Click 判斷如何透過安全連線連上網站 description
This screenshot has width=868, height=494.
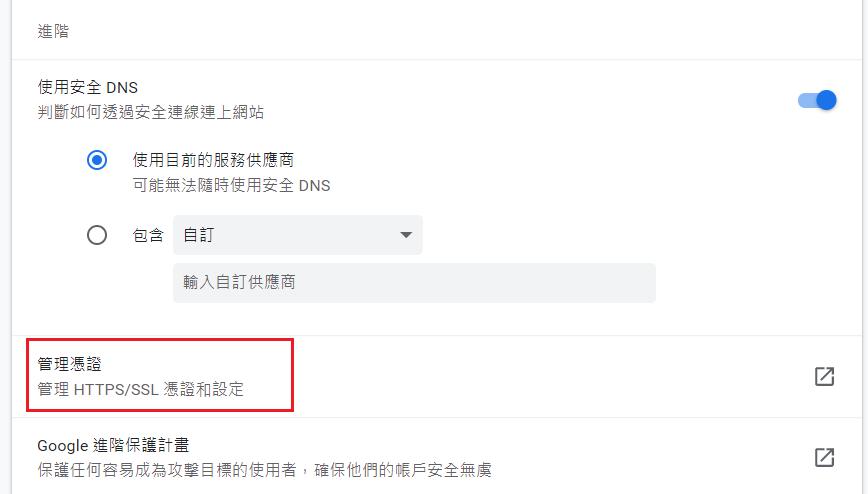(x=151, y=112)
